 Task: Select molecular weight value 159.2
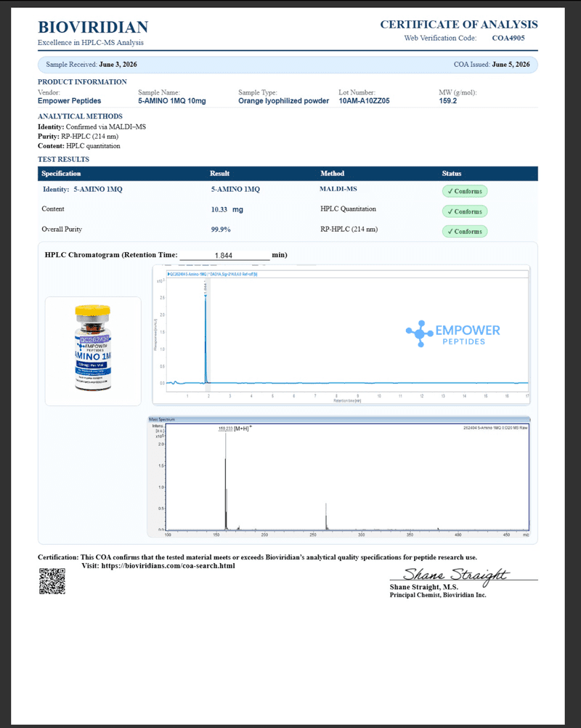[448, 101]
